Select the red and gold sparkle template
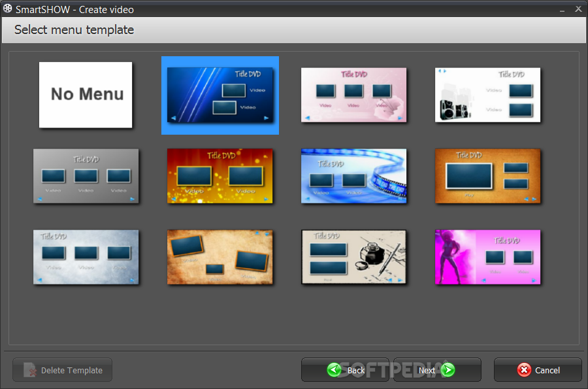This screenshot has height=389, width=588. coord(220,176)
